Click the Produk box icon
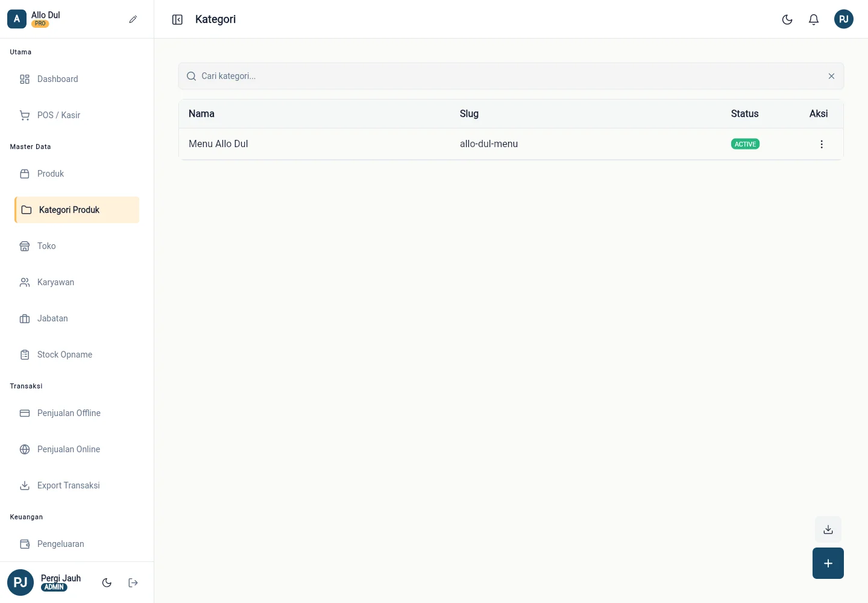Screen dimensions: 868x603 click(25, 174)
